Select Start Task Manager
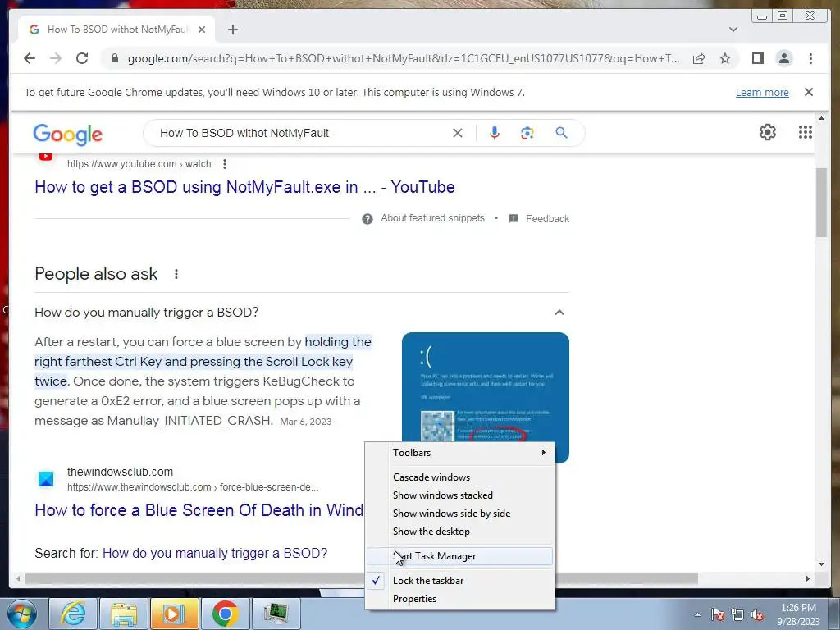 459,556
